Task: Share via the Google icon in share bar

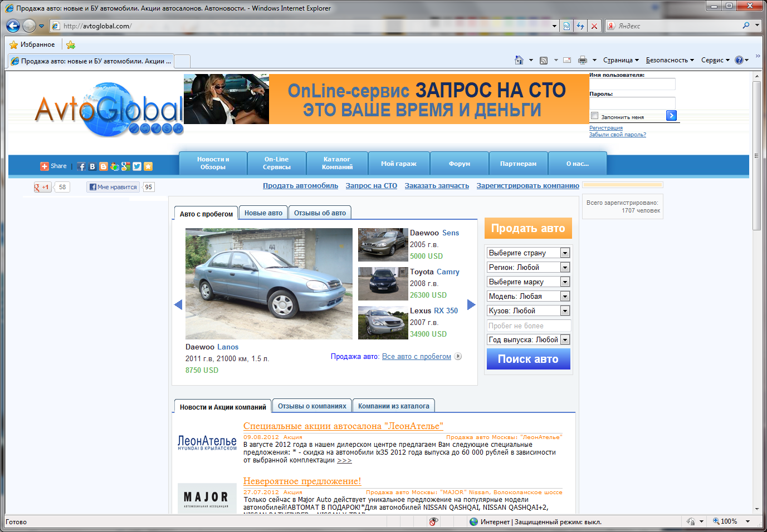Action: click(x=126, y=166)
